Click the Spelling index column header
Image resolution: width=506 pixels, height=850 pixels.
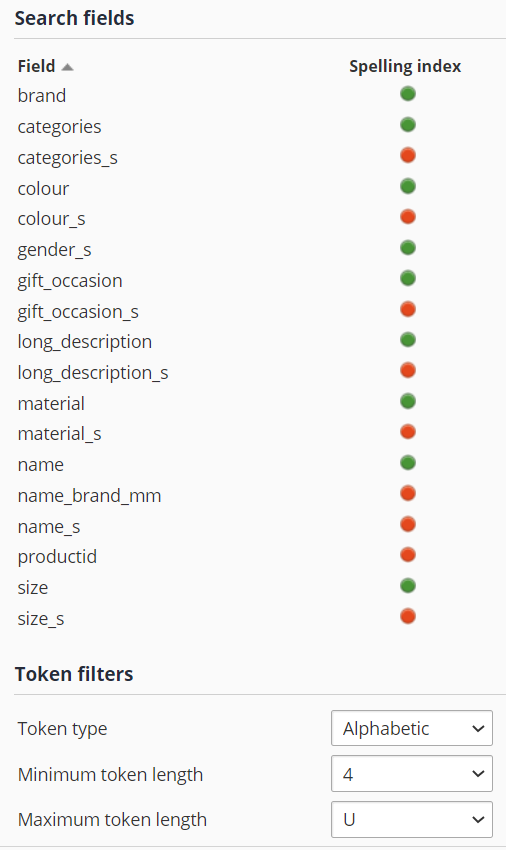pos(405,66)
